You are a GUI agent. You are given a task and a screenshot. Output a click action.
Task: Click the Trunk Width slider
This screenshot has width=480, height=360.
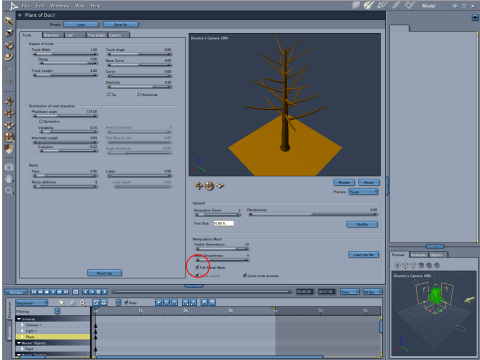(65, 54)
